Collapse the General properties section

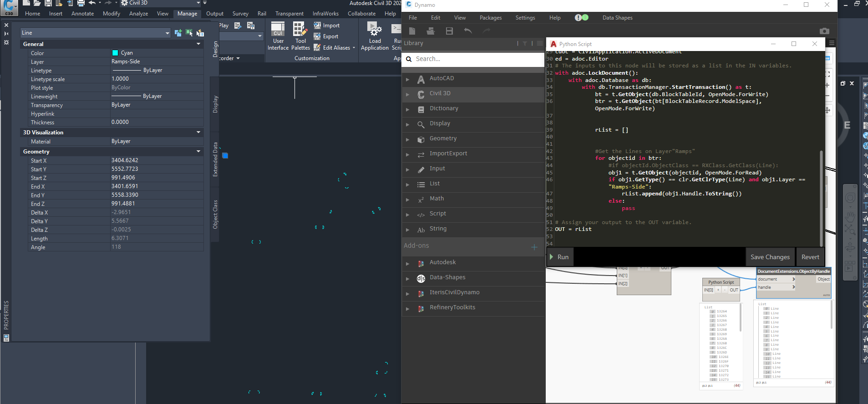(x=198, y=44)
